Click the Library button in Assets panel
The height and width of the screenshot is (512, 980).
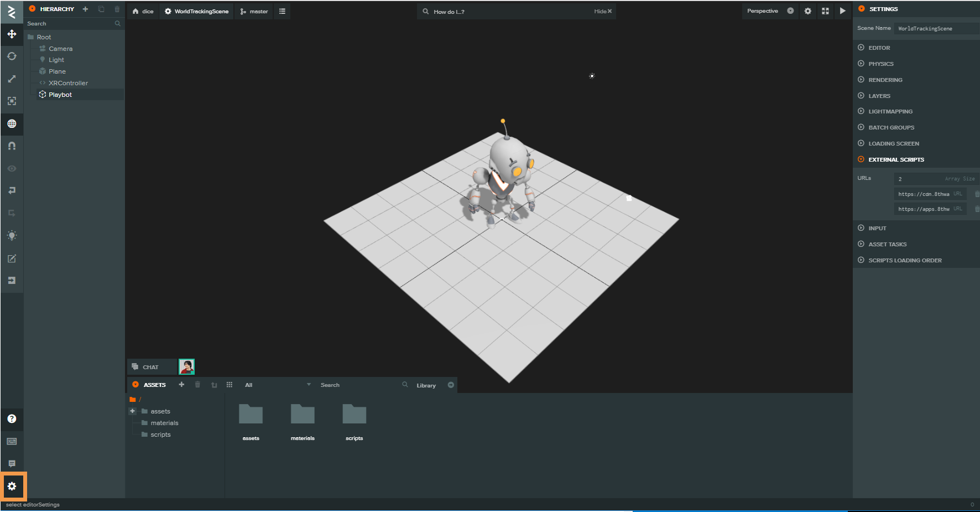pyautogui.click(x=426, y=385)
